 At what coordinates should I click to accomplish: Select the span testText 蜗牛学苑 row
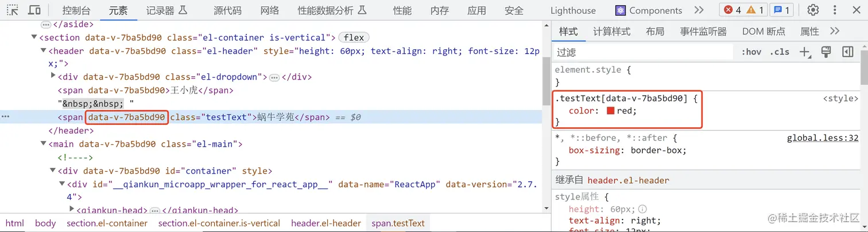click(x=271, y=117)
